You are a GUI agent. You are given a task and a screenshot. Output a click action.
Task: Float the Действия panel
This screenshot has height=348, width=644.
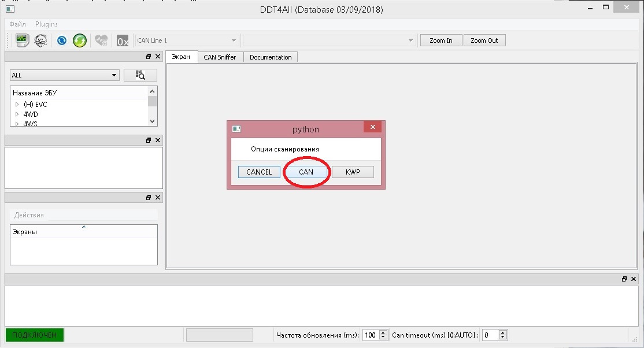(149, 197)
